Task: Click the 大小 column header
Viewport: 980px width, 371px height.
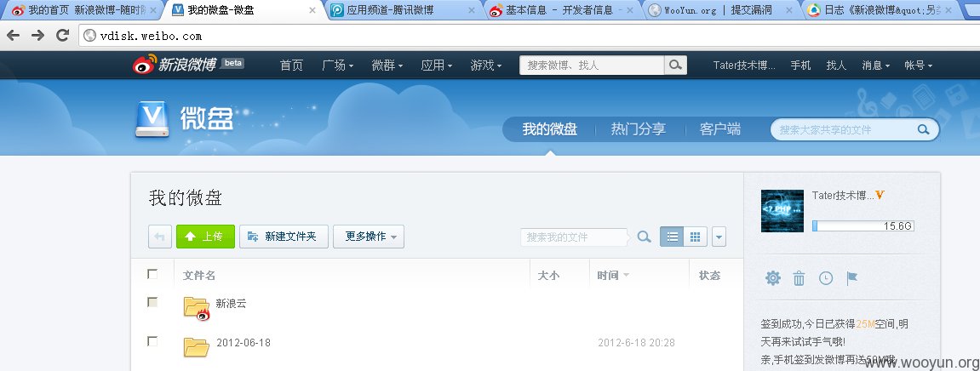Action: point(548,276)
